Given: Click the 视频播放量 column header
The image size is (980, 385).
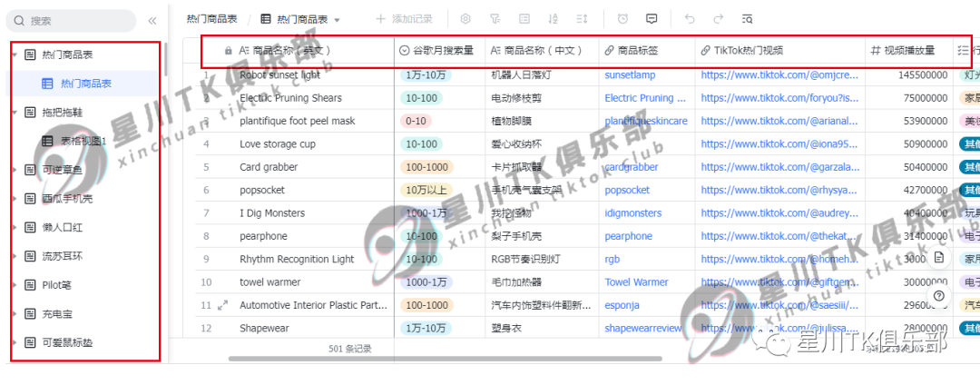Looking at the screenshot, I should (x=908, y=51).
